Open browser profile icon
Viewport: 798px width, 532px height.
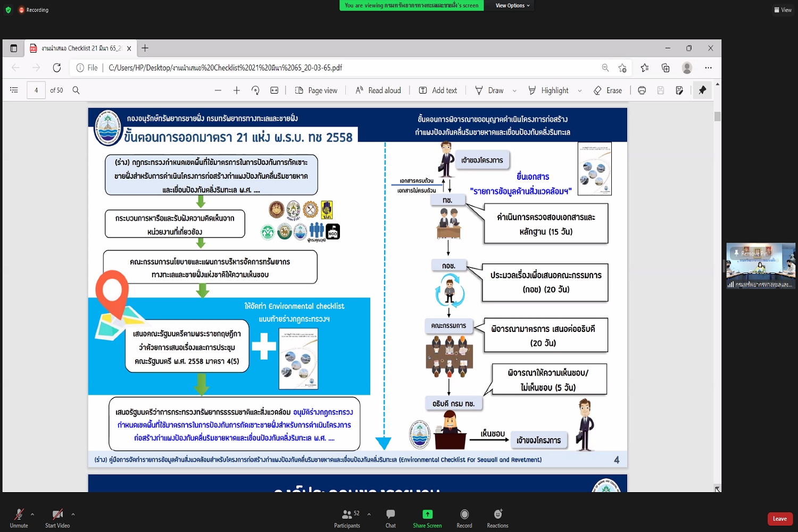click(687, 68)
